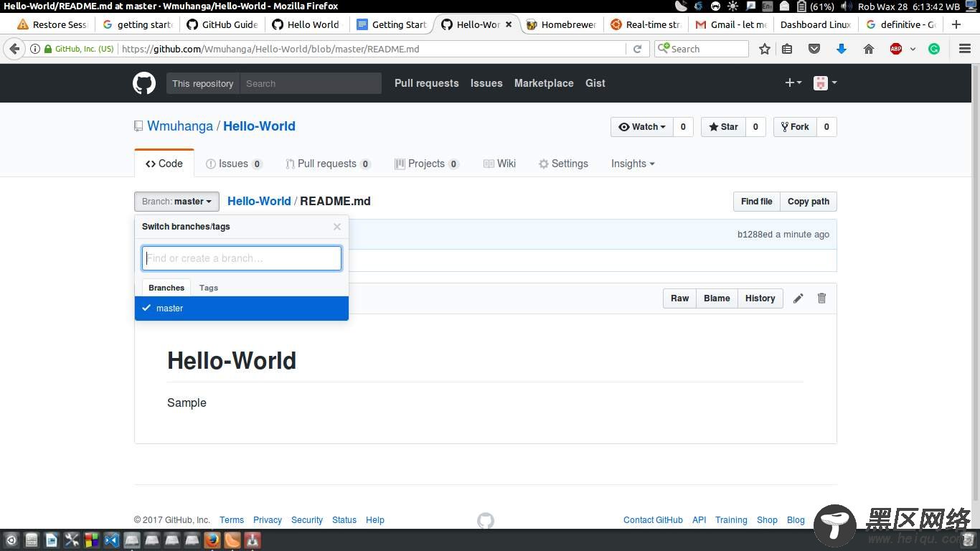View the Raw file
The width and height of the screenshot is (980, 551).
coord(679,298)
